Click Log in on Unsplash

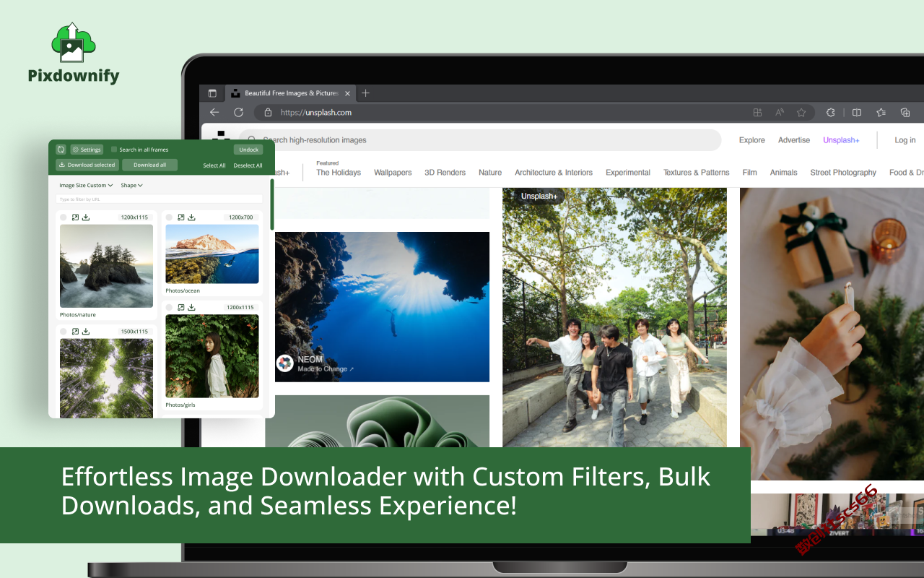point(905,140)
